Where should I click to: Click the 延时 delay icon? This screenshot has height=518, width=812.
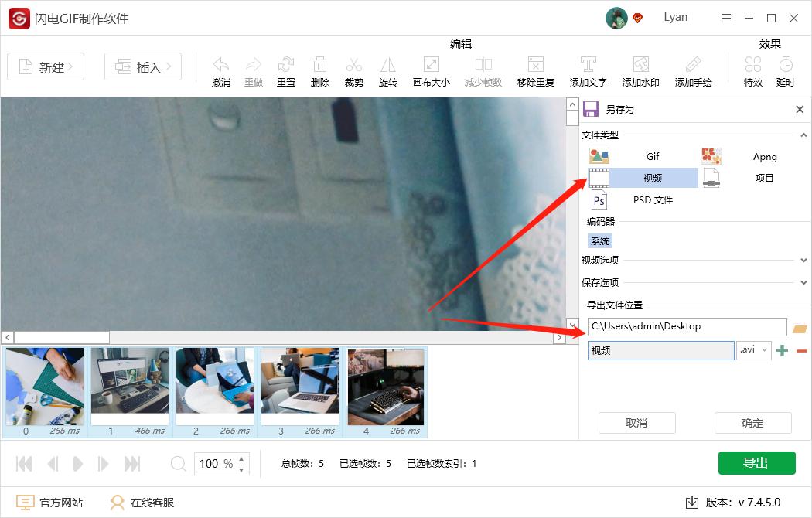786,70
